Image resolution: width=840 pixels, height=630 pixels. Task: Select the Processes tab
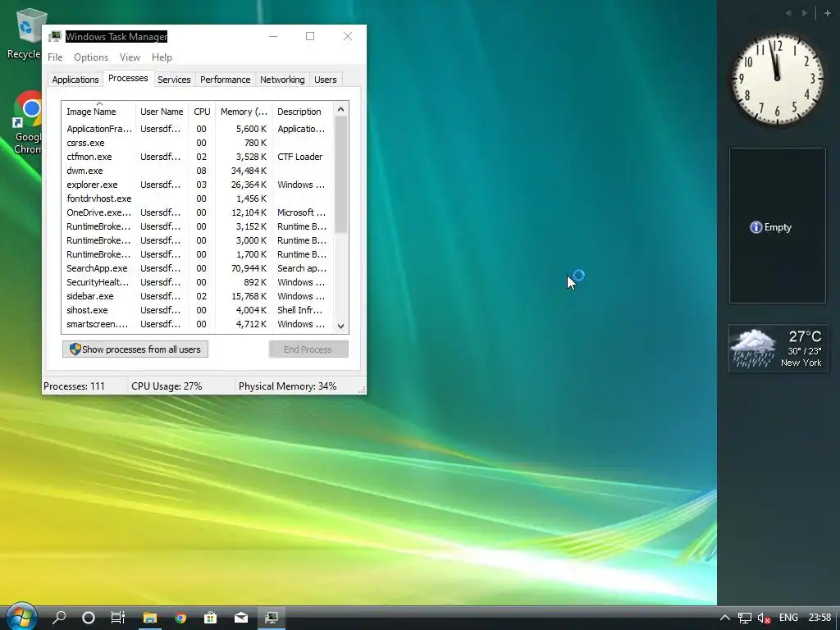128,78
